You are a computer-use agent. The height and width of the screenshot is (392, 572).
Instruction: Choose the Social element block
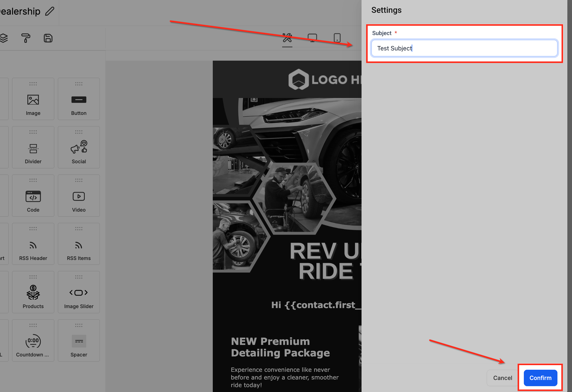79,147
